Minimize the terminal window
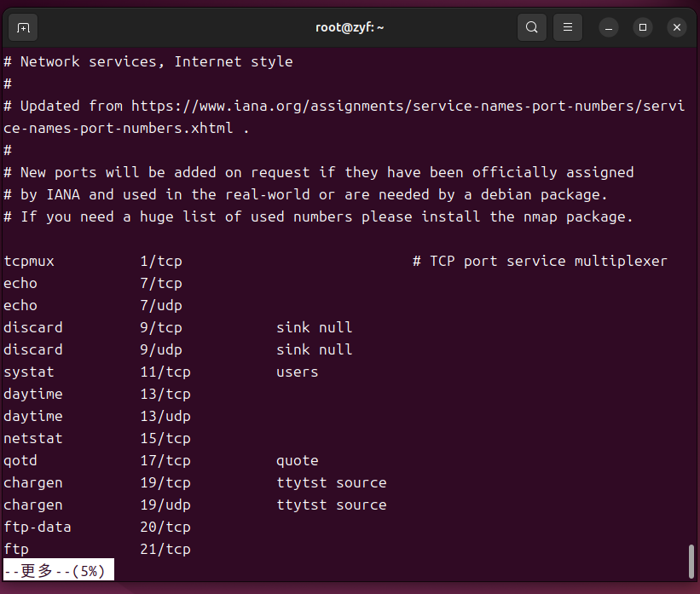700x594 pixels. [609, 27]
